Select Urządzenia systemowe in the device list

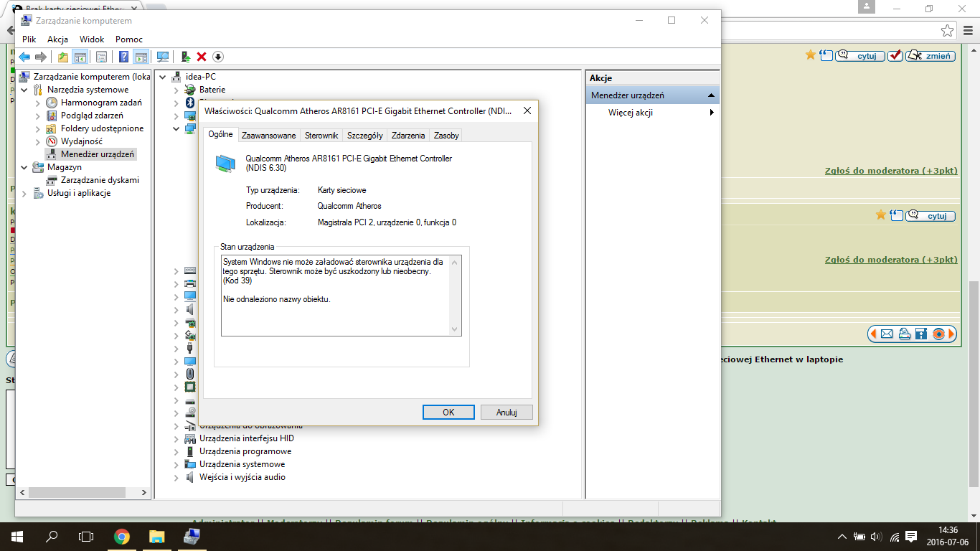242,464
